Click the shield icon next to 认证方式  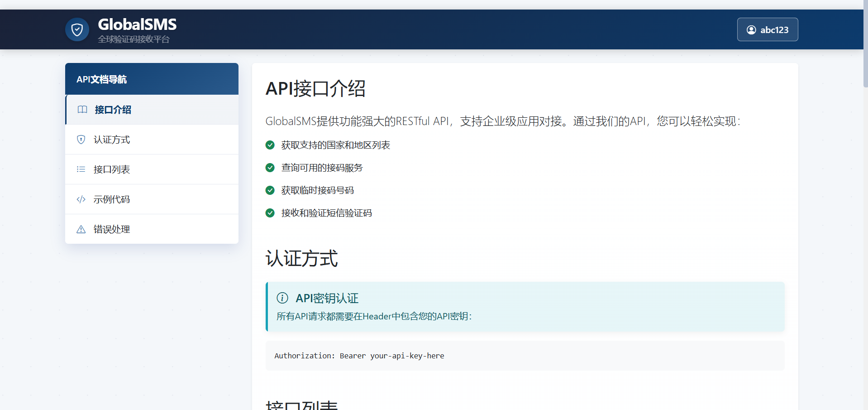(x=81, y=140)
